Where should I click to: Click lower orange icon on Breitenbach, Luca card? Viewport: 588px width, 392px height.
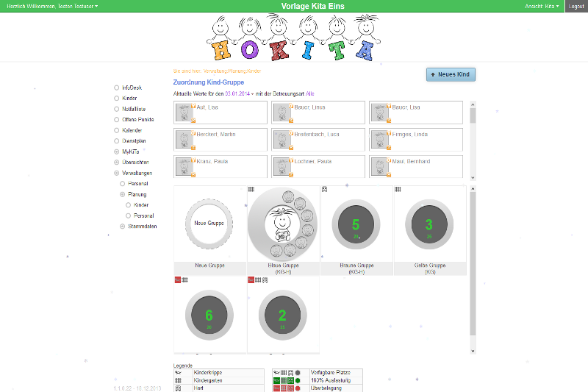(x=291, y=147)
